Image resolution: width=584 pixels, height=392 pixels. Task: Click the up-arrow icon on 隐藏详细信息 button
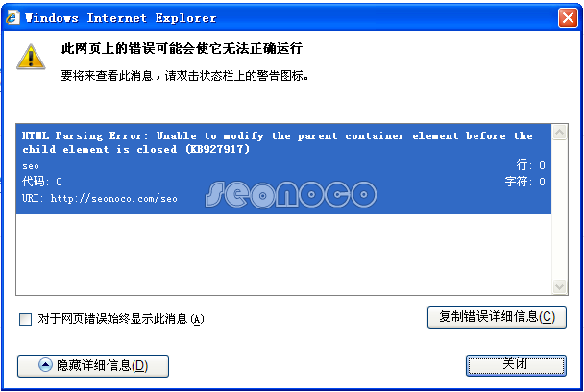click(45, 365)
